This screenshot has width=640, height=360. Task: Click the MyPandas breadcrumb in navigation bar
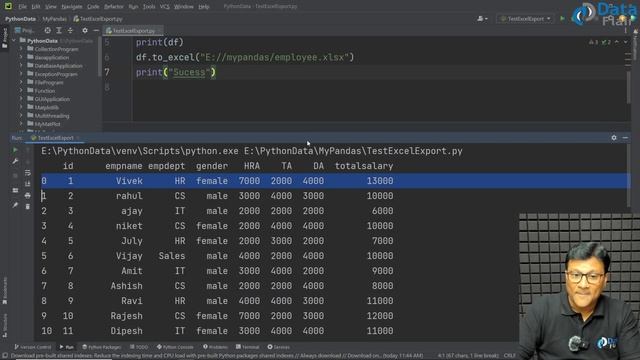54,19
